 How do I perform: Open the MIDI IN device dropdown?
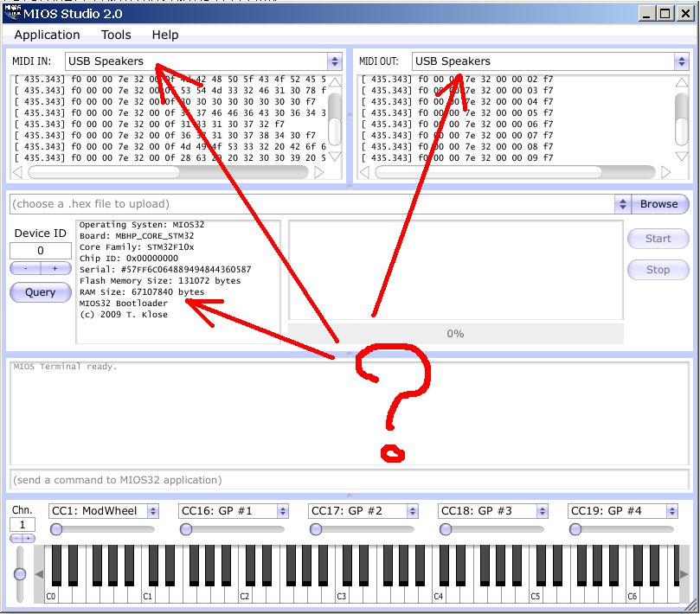203,61
